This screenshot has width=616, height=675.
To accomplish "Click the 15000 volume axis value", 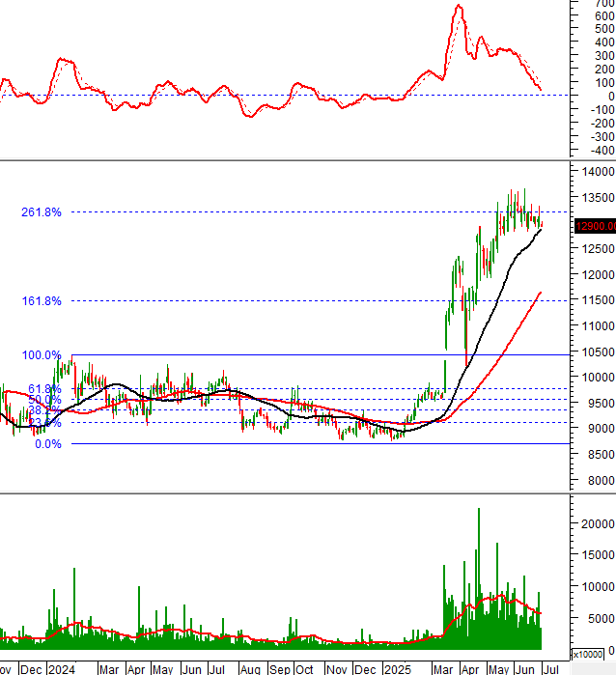I will (x=598, y=555).
